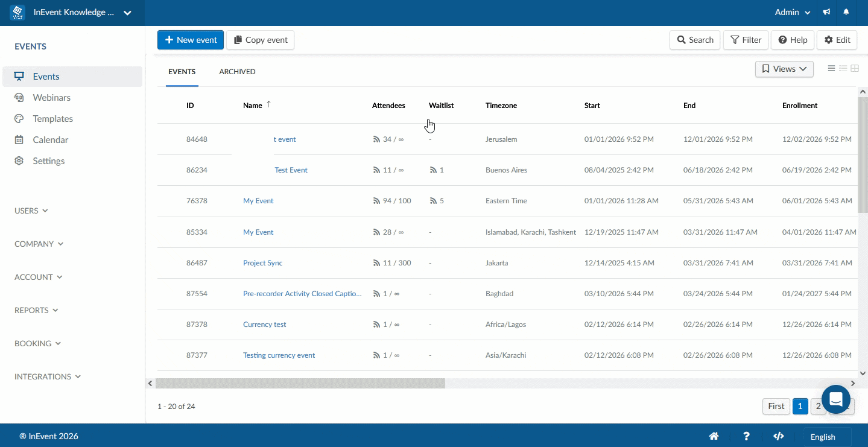Viewport: 868px width, 447px height.
Task: Click the '94 / 100' attendees value
Action: (397, 201)
